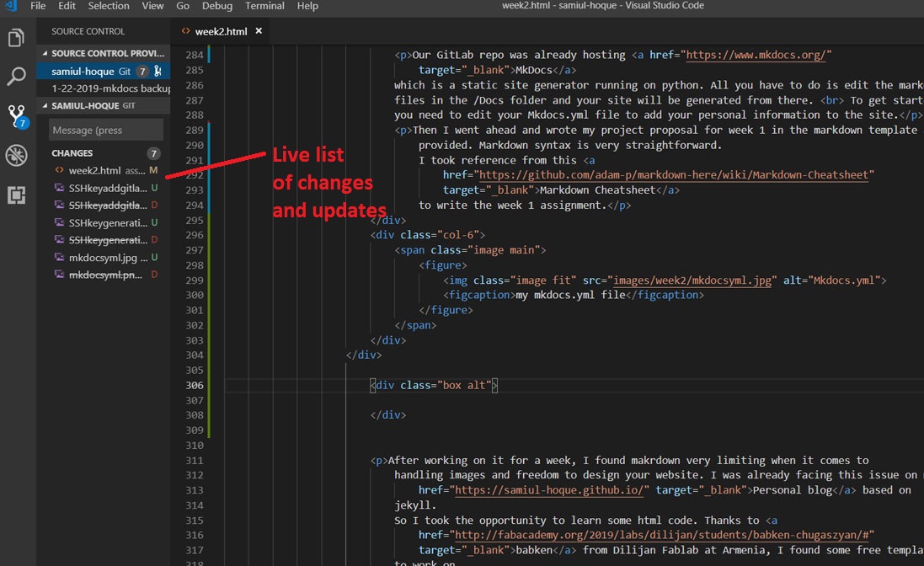Click the branch icon beside samiul-hoque Git
This screenshot has width=924, height=566.
tap(158, 72)
